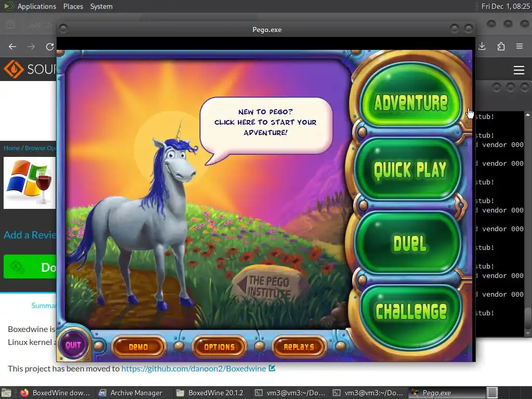
Task: Start the Adventure game mode
Action: click(x=410, y=95)
